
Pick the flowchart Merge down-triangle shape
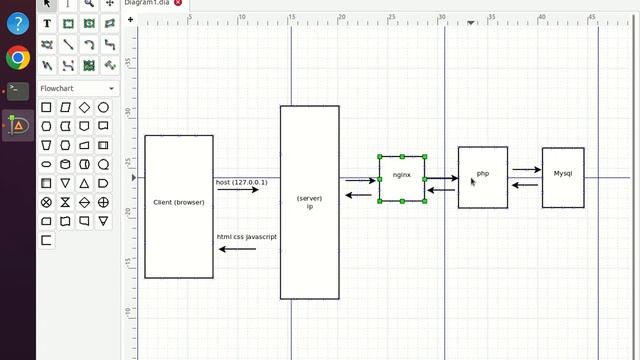click(65, 183)
